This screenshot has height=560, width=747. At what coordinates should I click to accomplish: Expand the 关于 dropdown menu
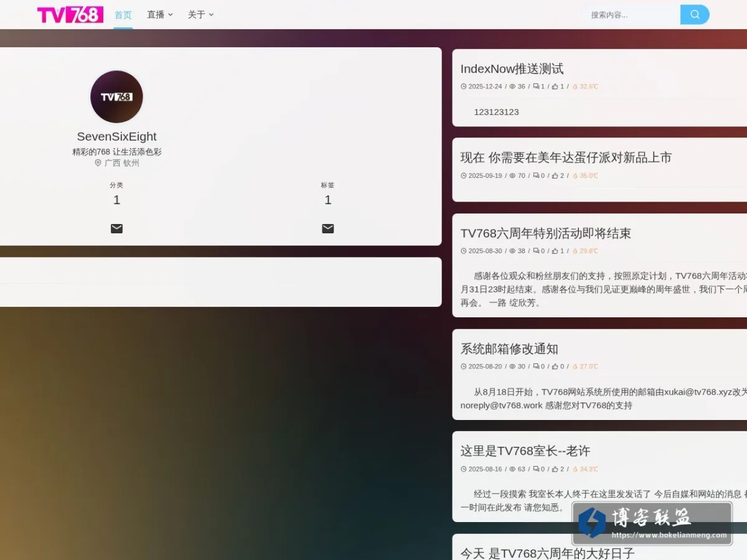(200, 14)
